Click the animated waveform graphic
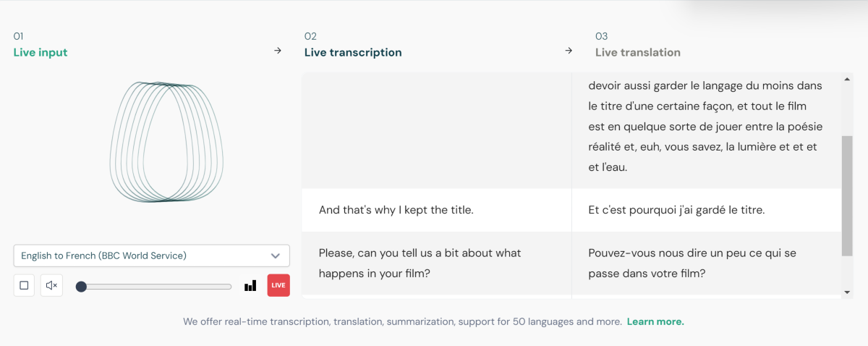Screen dimensions: 868x346 pos(166,141)
